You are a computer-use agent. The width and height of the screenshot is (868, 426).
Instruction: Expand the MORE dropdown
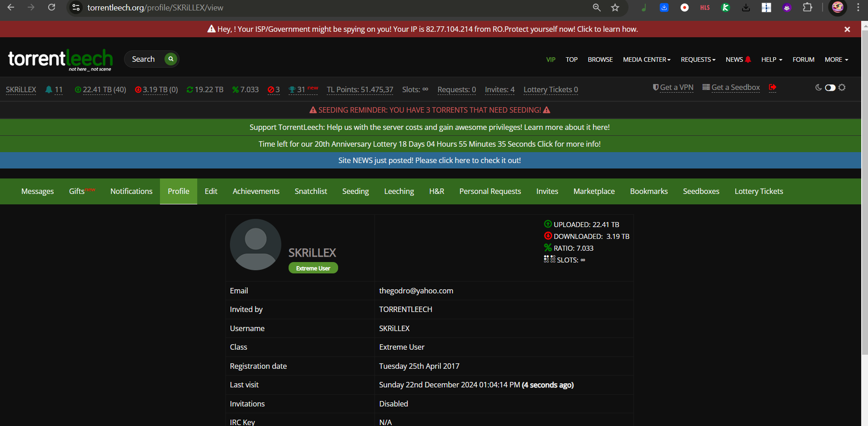[837, 59]
